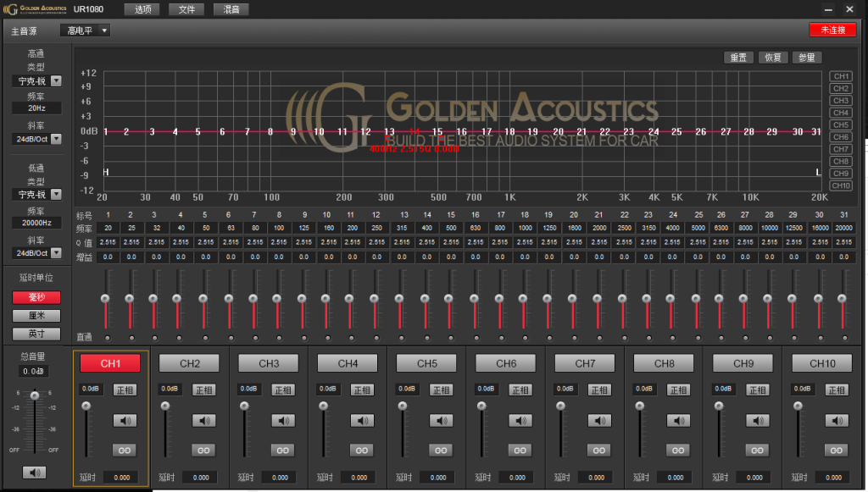Click EQ point 14 on the graph
This screenshot has height=492, width=868.
click(414, 131)
